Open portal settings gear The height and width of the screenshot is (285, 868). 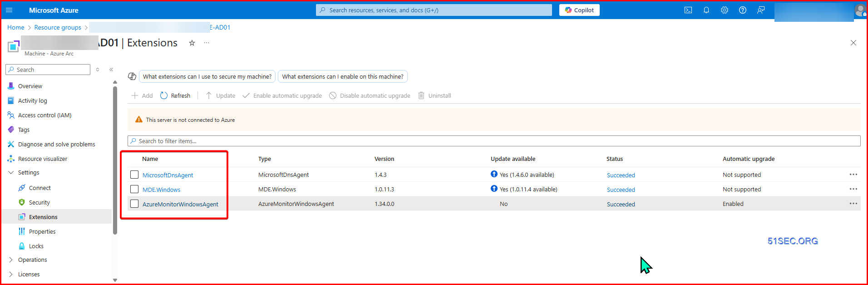tap(725, 10)
